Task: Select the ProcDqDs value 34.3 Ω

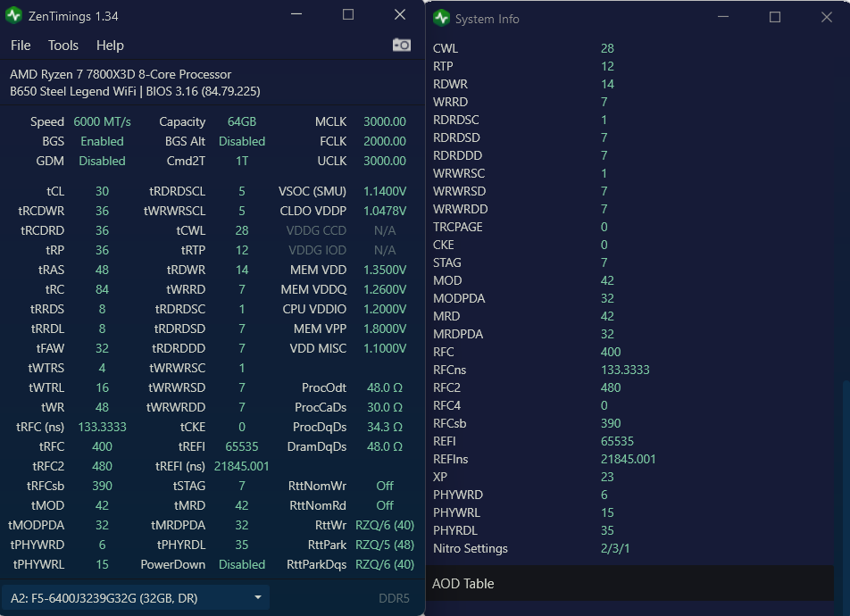Action: [x=384, y=427]
